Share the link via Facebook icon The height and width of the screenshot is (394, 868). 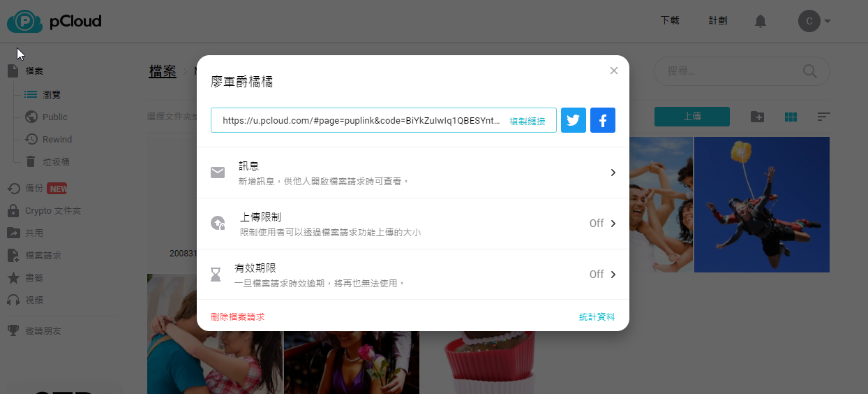tap(602, 120)
